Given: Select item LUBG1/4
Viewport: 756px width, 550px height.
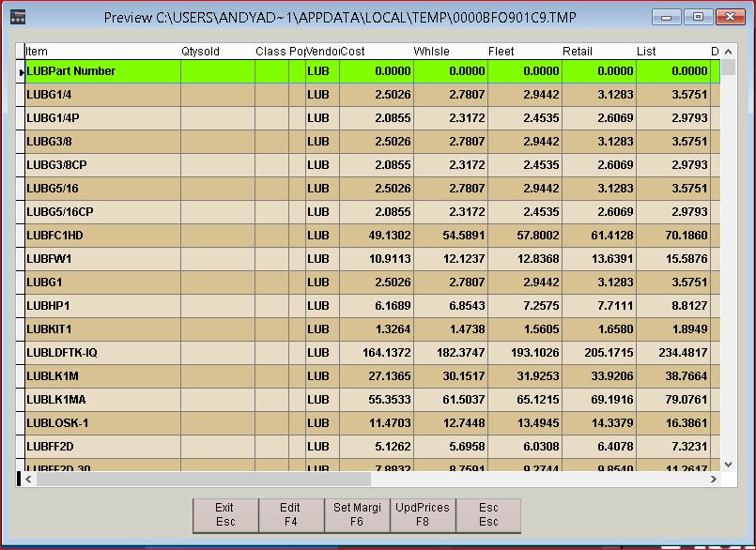Looking at the screenshot, I should (x=102, y=95).
